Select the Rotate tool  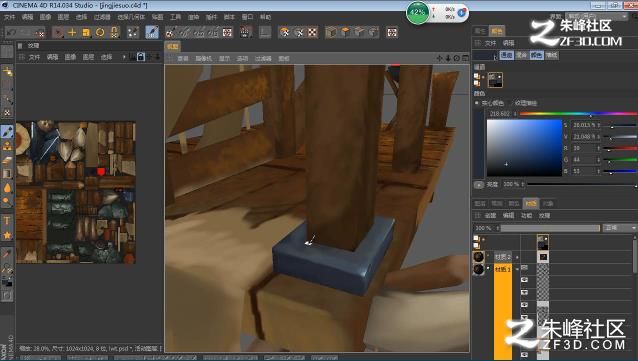[x=100, y=33]
